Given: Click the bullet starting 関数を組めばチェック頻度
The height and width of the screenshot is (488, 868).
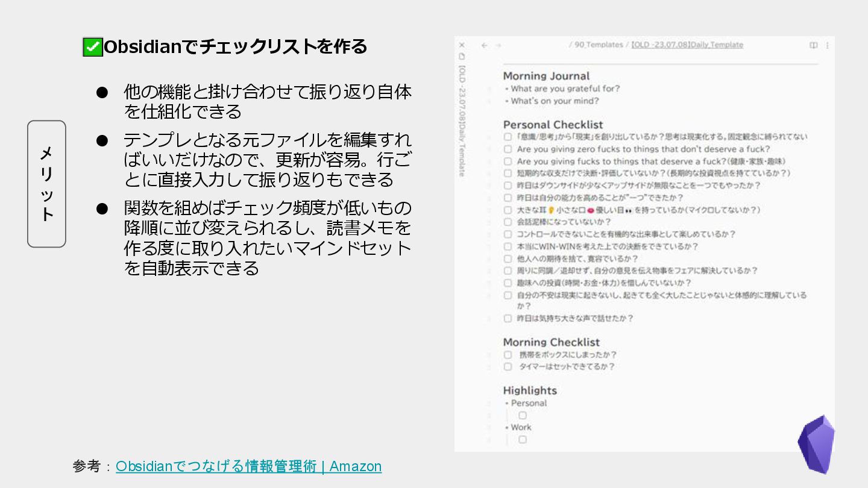Looking at the screenshot, I should (x=268, y=237).
